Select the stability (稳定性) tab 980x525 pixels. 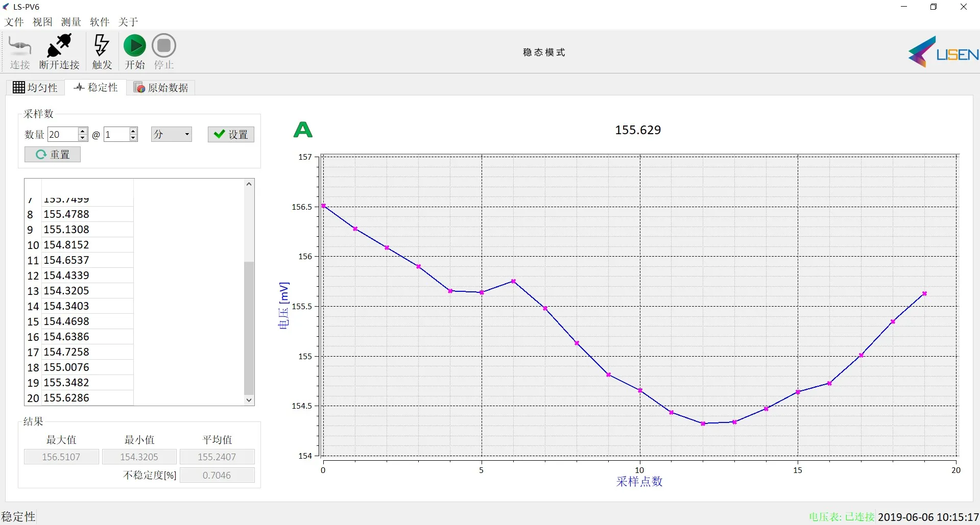pyautogui.click(x=96, y=88)
